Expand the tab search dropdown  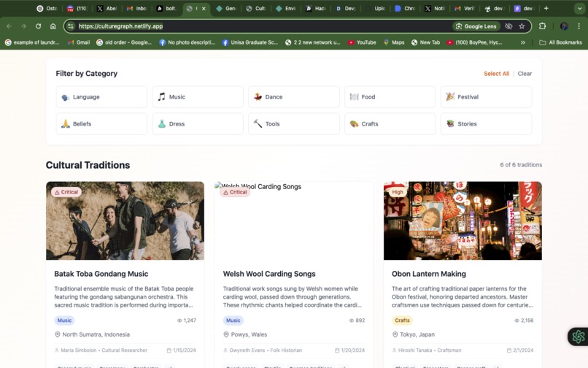(x=579, y=8)
